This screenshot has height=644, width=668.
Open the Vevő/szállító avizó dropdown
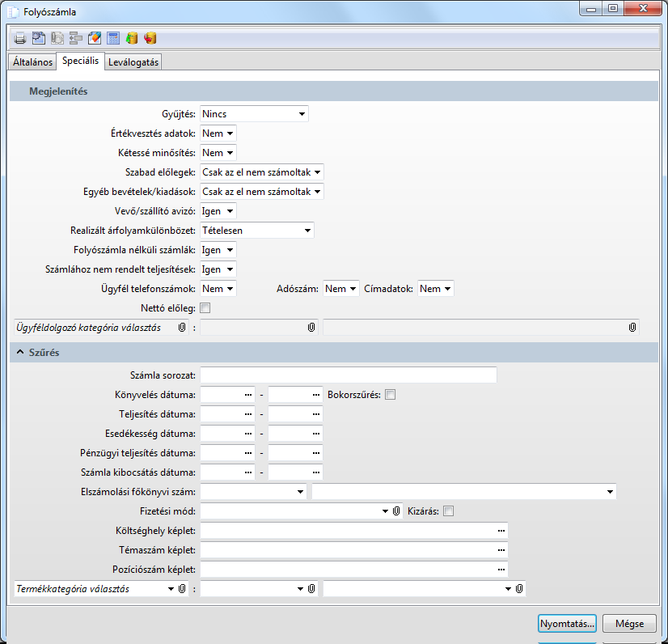click(x=218, y=211)
